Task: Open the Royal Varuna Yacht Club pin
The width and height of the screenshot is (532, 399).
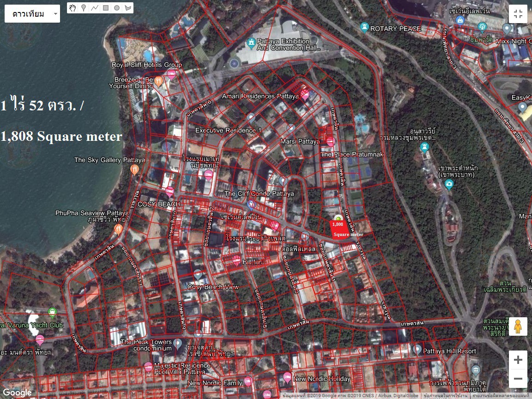Action: pyautogui.click(x=52, y=312)
